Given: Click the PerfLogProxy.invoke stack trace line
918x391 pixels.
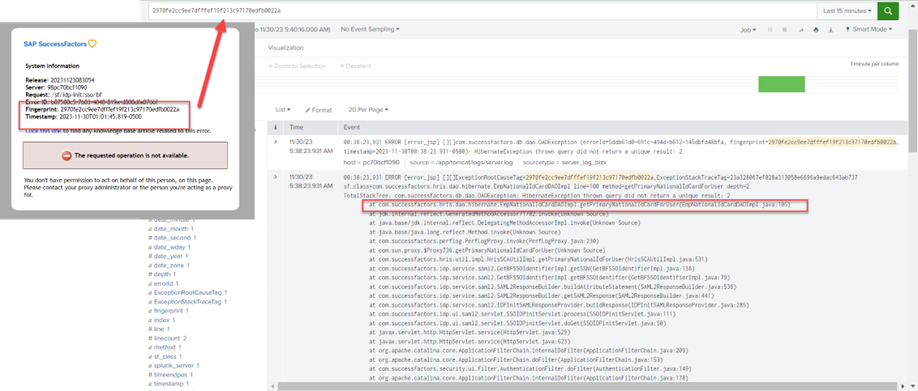Looking at the screenshot, I should tap(484, 241).
